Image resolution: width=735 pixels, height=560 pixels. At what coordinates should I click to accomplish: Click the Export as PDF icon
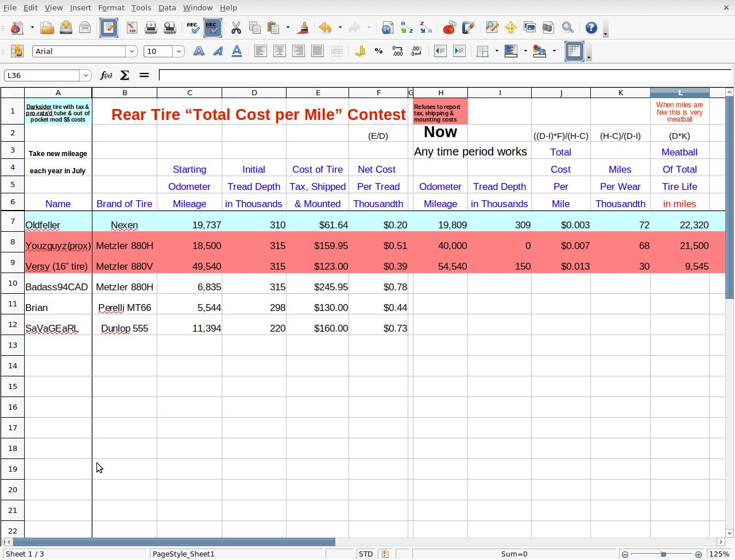pos(131,28)
